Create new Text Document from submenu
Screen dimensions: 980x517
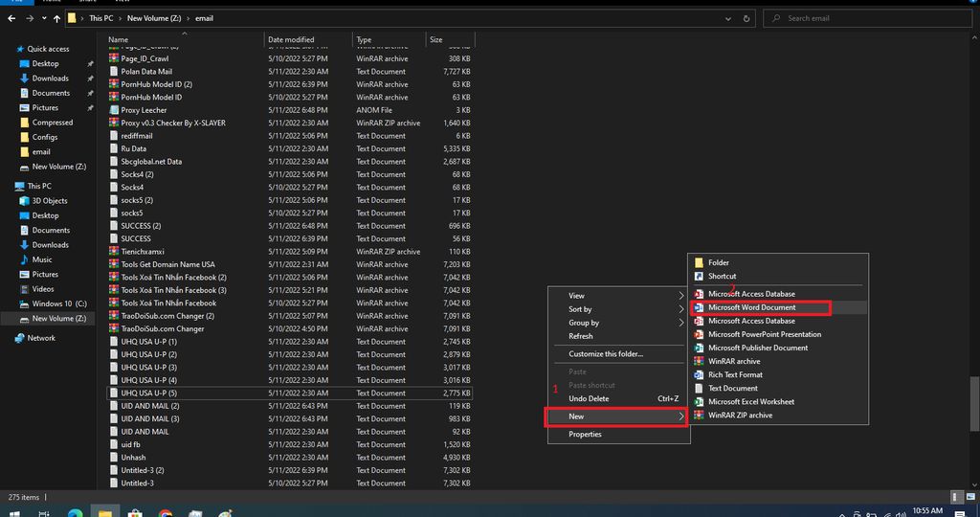coord(778,388)
